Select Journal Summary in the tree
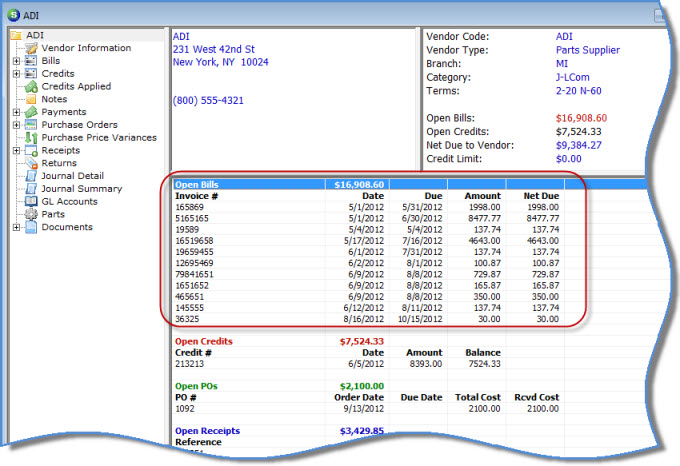 point(81,189)
